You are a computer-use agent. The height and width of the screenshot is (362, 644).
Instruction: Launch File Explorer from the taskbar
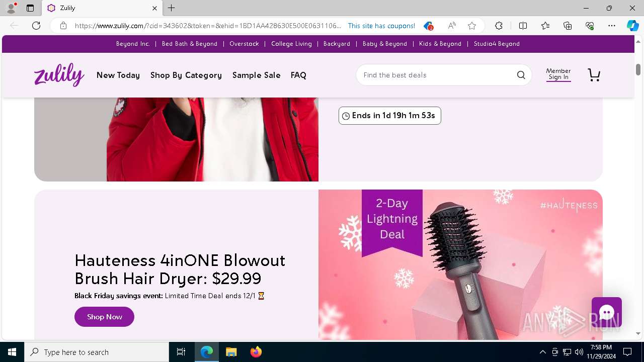tap(231, 352)
